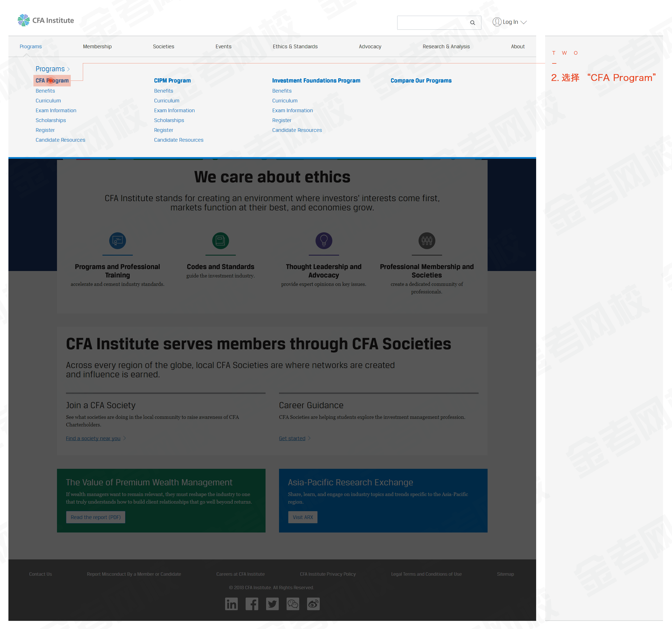Click the search magnifier icon
The image size is (672, 629).
coord(472,23)
